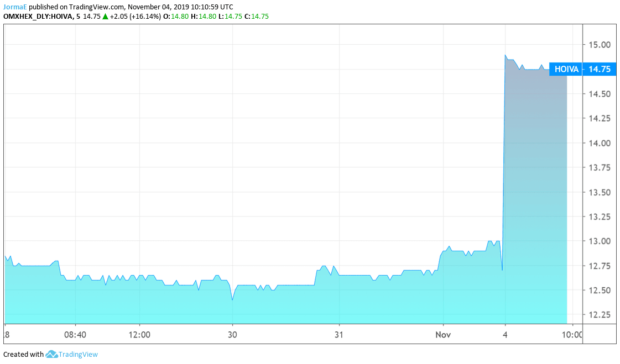Click the open value O:14.80
Viewport: 620px width, 364px height.
pos(176,17)
